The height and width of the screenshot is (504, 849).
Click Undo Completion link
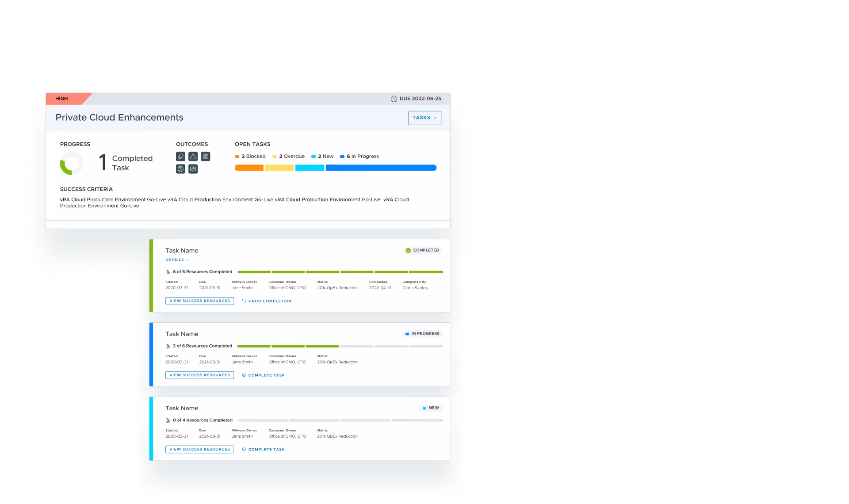(270, 301)
